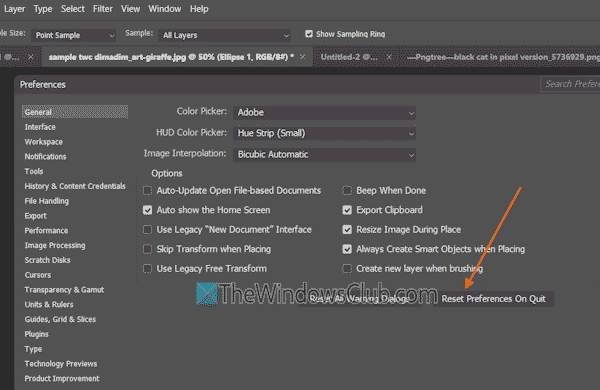Open Guides, Grid & Slices preferences

click(60, 319)
